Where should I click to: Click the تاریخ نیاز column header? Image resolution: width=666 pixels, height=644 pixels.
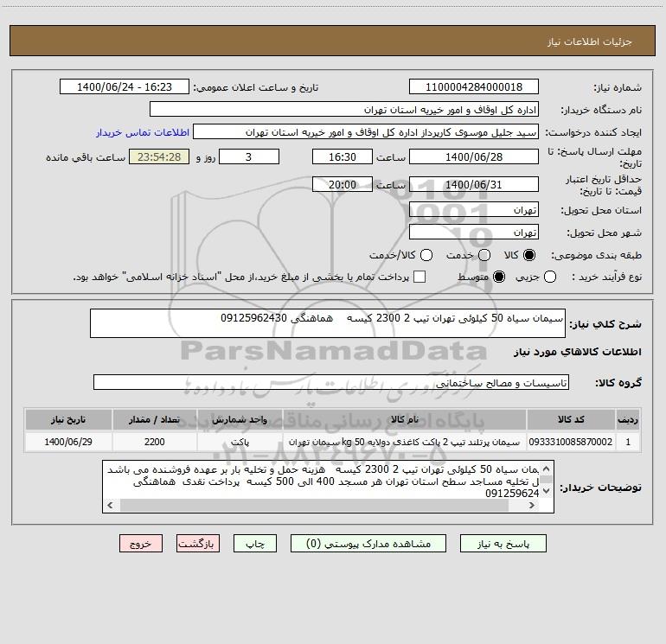coord(68,419)
